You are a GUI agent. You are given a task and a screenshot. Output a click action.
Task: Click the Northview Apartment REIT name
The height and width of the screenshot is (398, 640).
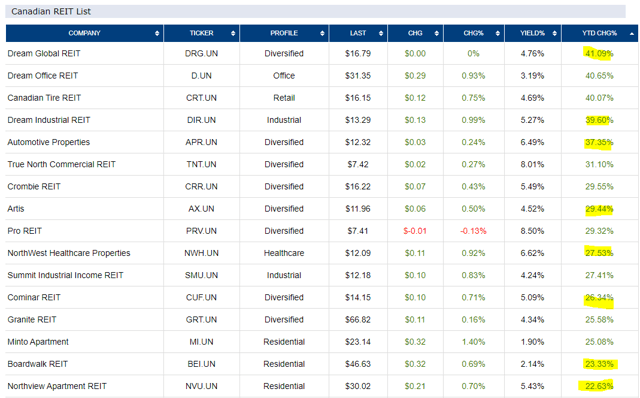point(57,386)
